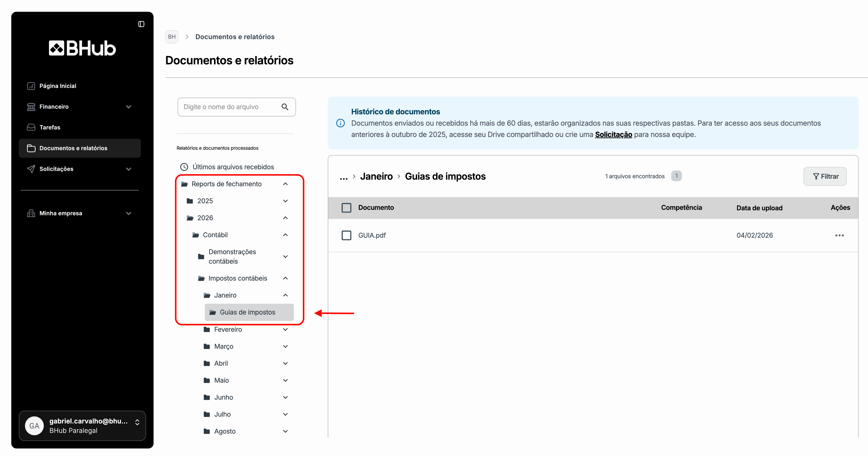Image resolution: width=868 pixels, height=456 pixels.
Task: Expand the Financeiro menu chevron
Action: 128,107
